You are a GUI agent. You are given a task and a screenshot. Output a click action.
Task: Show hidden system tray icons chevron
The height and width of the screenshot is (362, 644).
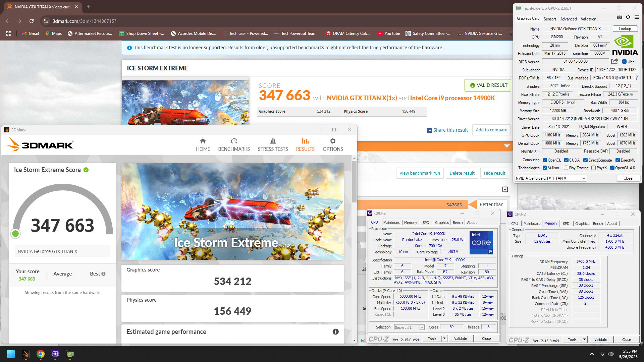coord(592,354)
